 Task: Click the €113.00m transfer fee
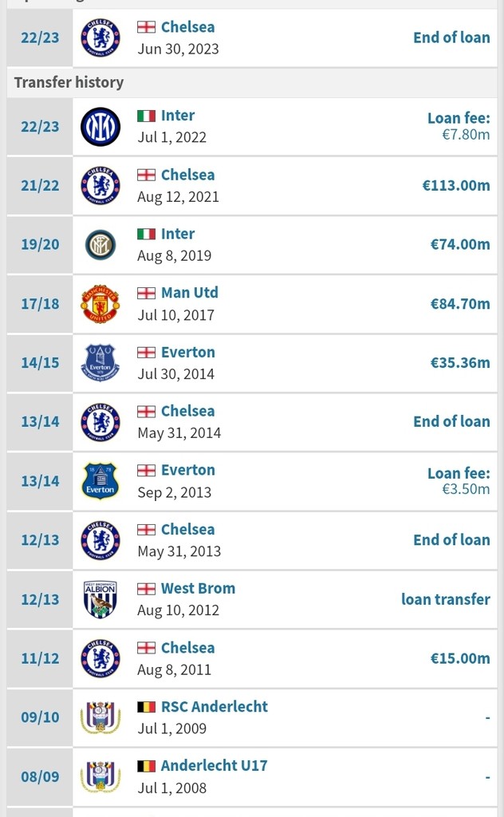pos(456,185)
